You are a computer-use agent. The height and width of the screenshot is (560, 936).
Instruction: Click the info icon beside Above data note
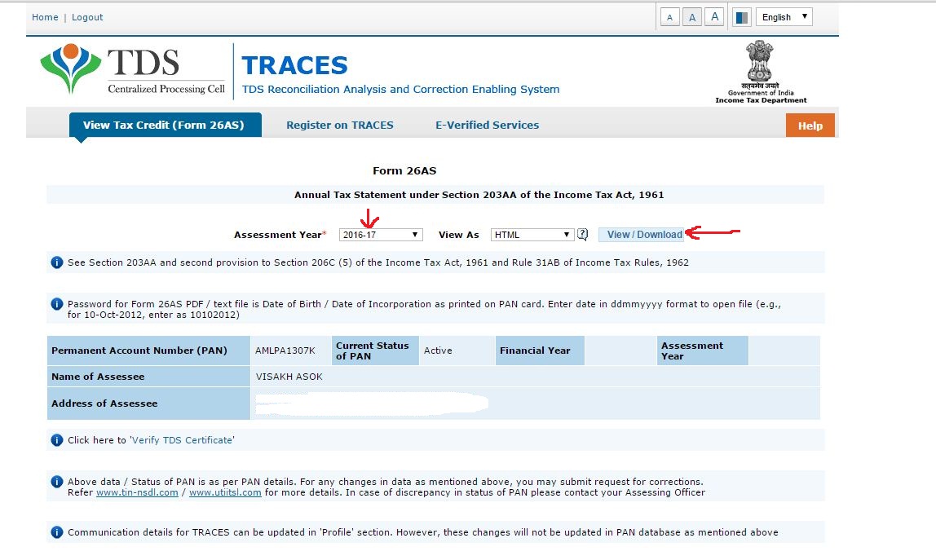(57, 482)
